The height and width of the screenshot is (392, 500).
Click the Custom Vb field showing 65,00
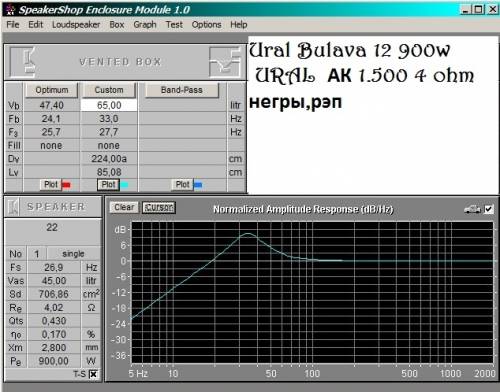pyautogui.click(x=109, y=105)
